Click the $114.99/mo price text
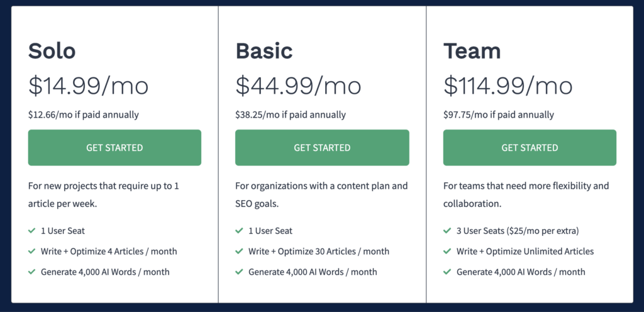Screen dimensions: 644x312 [508, 86]
